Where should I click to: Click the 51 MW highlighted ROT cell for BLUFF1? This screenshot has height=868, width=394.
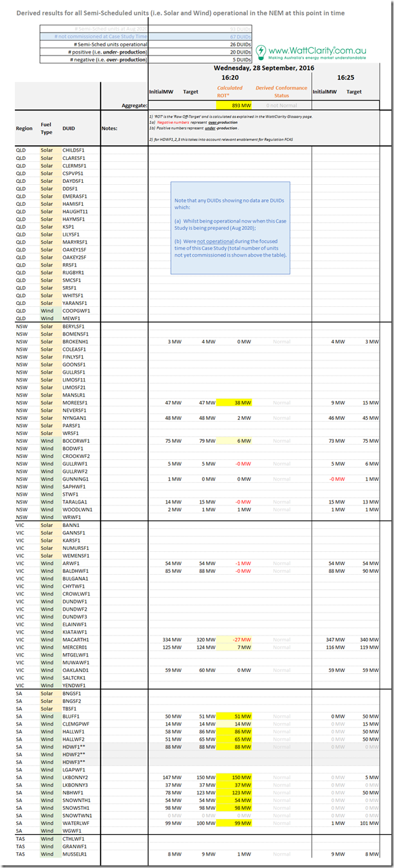[x=234, y=716]
